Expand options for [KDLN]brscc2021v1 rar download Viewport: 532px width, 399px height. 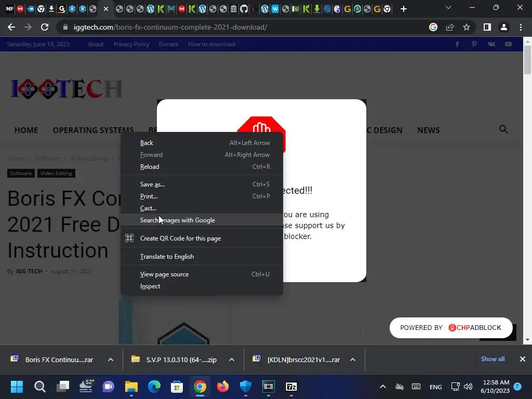pos(353,360)
